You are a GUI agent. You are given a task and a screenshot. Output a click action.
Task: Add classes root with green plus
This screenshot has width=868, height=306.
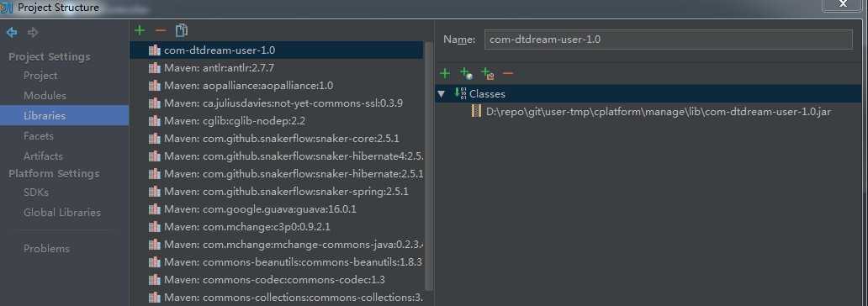[445, 73]
